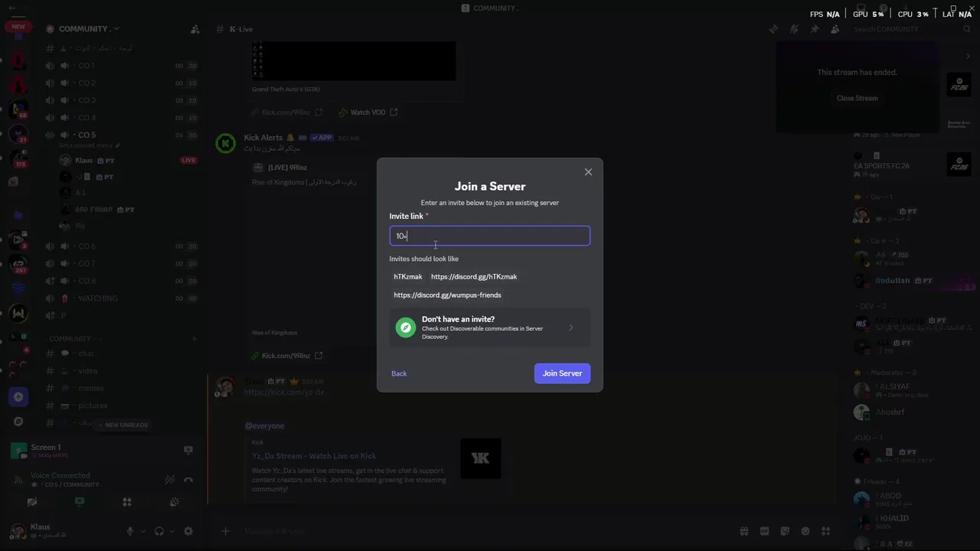
Task: Toggle the notification settings bell in the header
Action: click(794, 29)
